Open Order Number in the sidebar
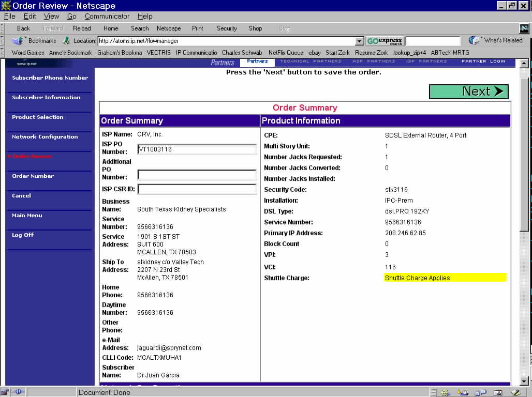The image size is (532, 397). coord(33,176)
